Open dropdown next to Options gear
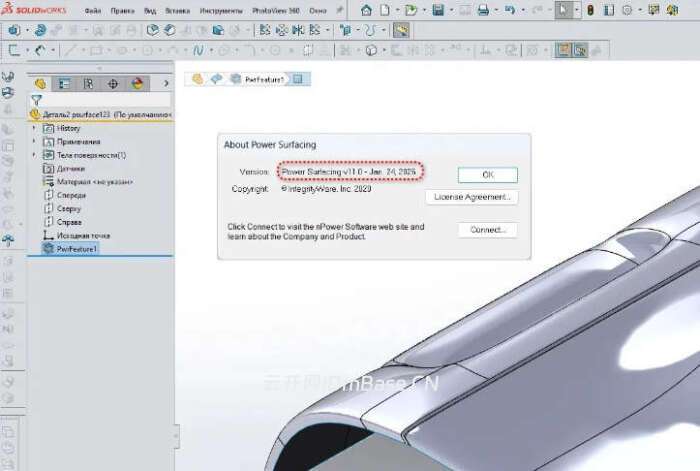Viewport: 700px width, 471px height. pyautogui.click(x=640, y=10)
